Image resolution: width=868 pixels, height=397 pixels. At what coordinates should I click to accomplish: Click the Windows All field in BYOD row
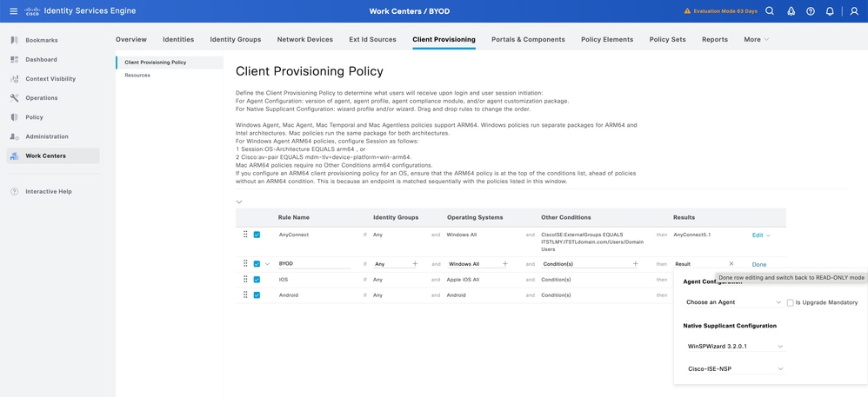pos(473,264)
